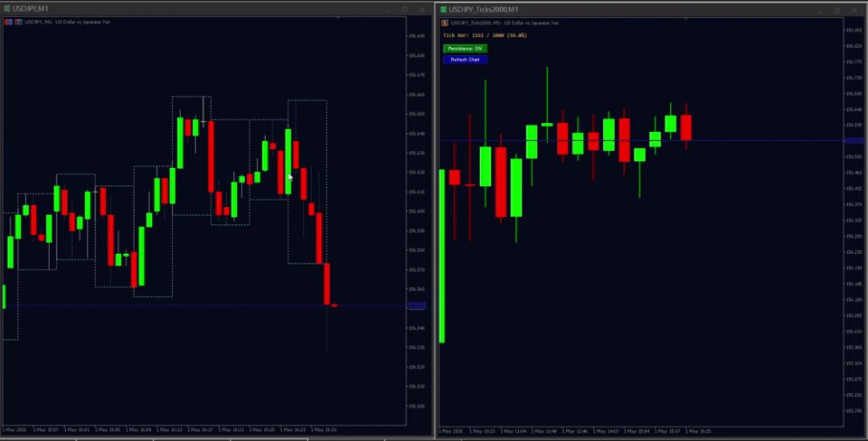This screenshot has width=868, height=441.
Task: Close the USDJPY_Ticks2000,M1 chart window
Action: (854, 10)
